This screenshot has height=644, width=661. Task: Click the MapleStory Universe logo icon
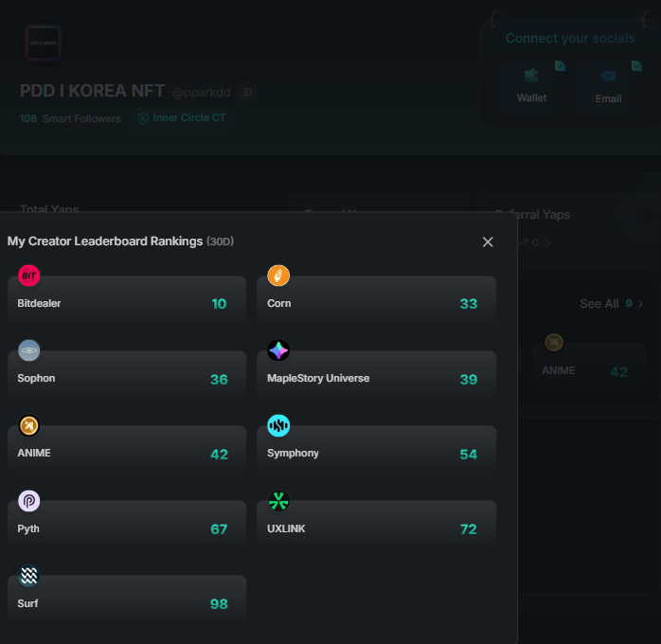point(278,350)
